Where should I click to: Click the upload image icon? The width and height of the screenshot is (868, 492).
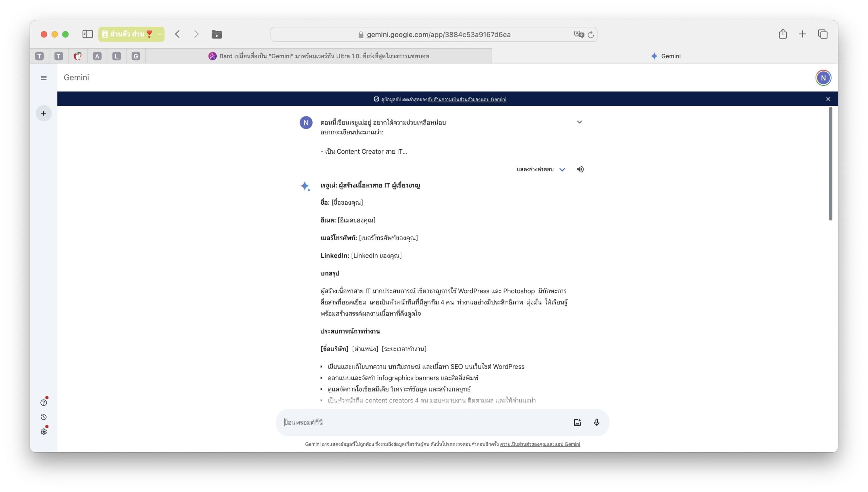[577, 422]
